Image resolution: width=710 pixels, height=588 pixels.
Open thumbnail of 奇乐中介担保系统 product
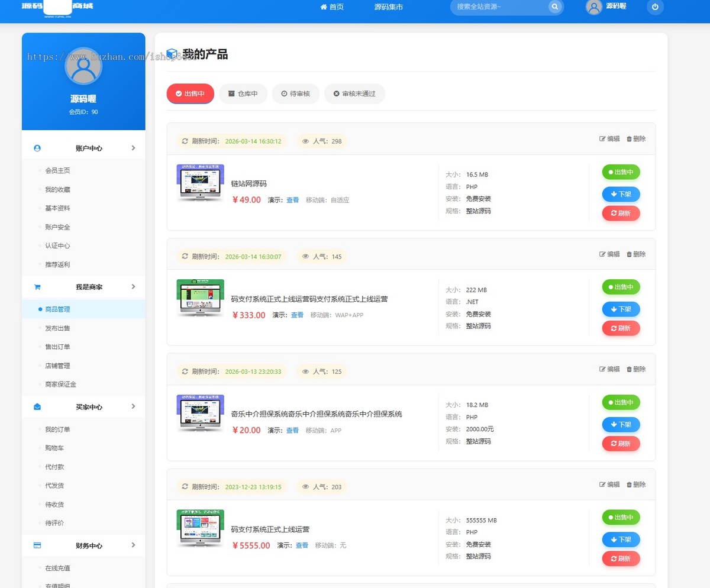pyautogui.click(x=201, y=414)
